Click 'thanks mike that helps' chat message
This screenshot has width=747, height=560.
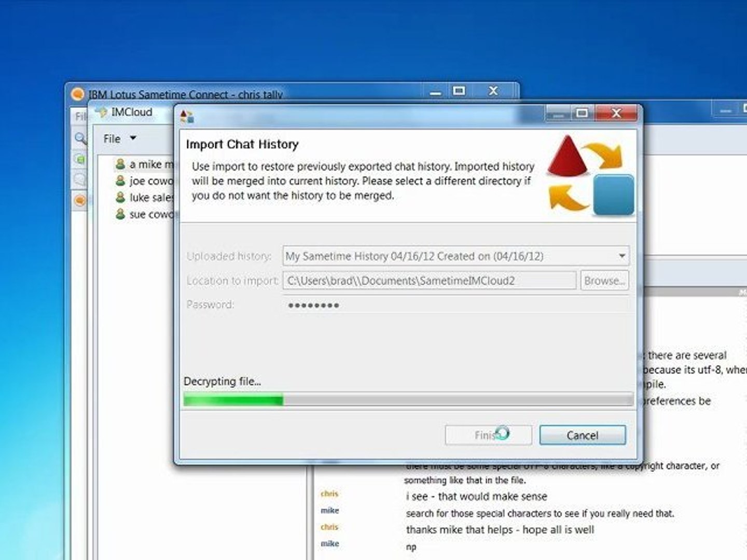click(500, 529)
